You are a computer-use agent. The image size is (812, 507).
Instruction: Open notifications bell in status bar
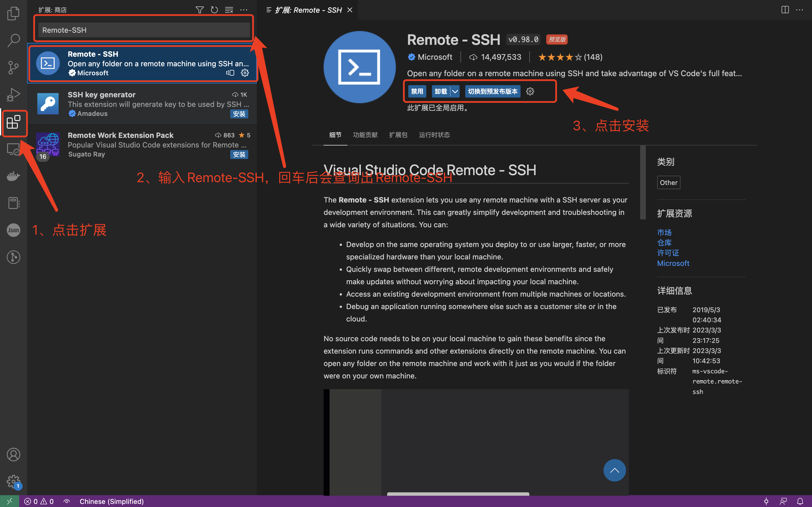coord(800,501)
